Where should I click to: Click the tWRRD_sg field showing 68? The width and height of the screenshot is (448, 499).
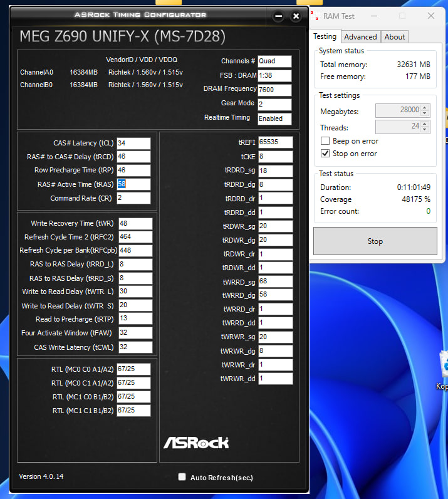275,281
